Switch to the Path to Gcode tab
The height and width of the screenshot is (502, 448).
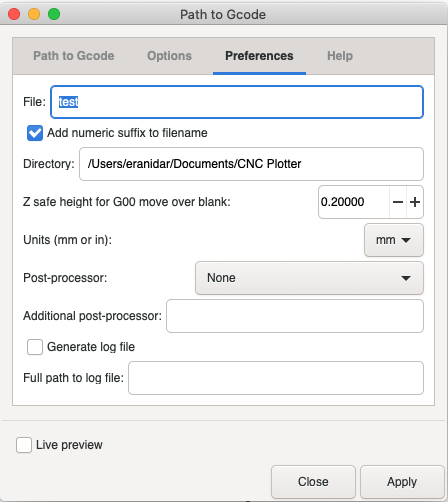[x=74, y=56]
